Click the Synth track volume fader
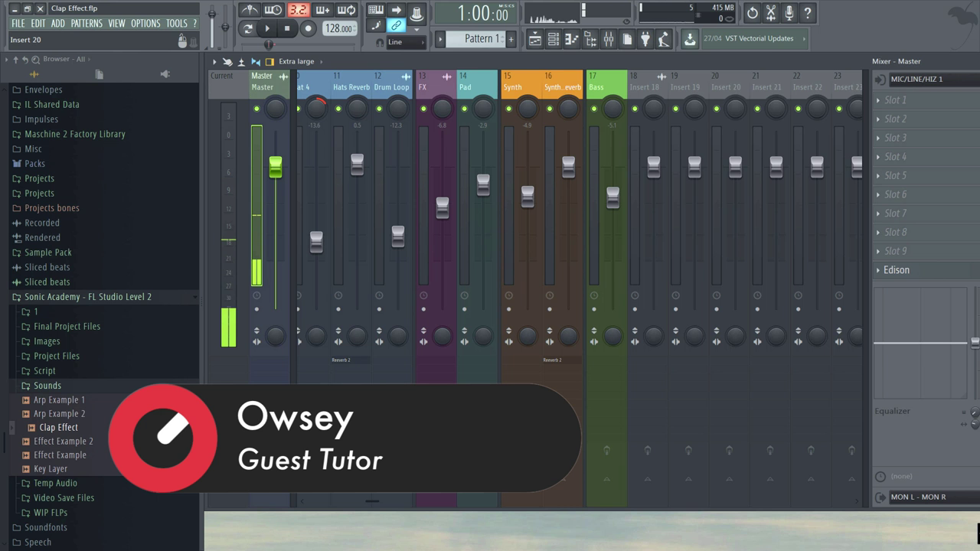This screenshot has width=980, height=551. 528,197
